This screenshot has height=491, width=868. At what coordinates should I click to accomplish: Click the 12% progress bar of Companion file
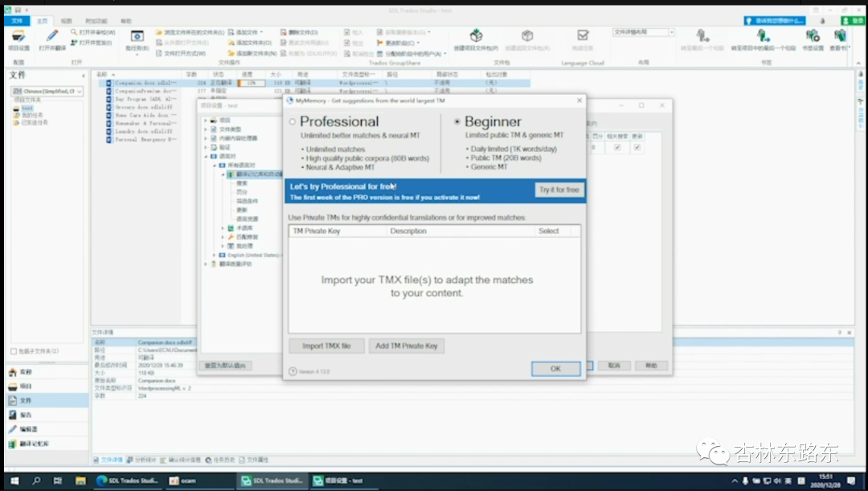point(251,83)
